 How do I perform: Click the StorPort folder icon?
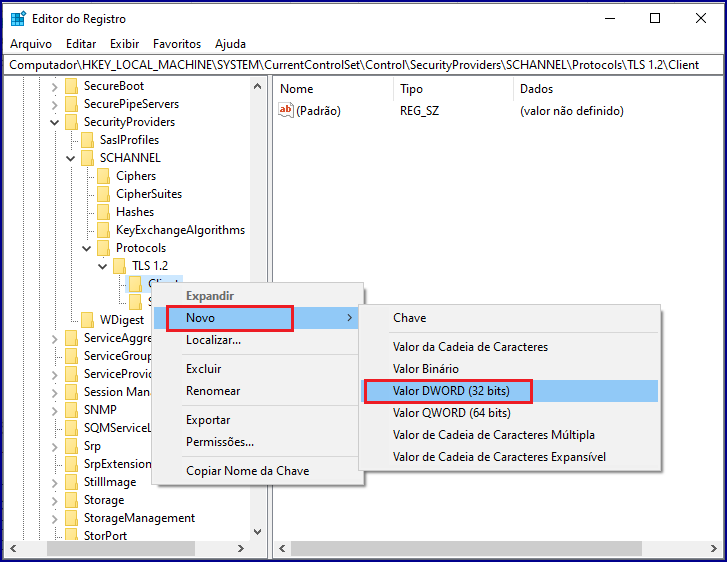tap(71, 535)
